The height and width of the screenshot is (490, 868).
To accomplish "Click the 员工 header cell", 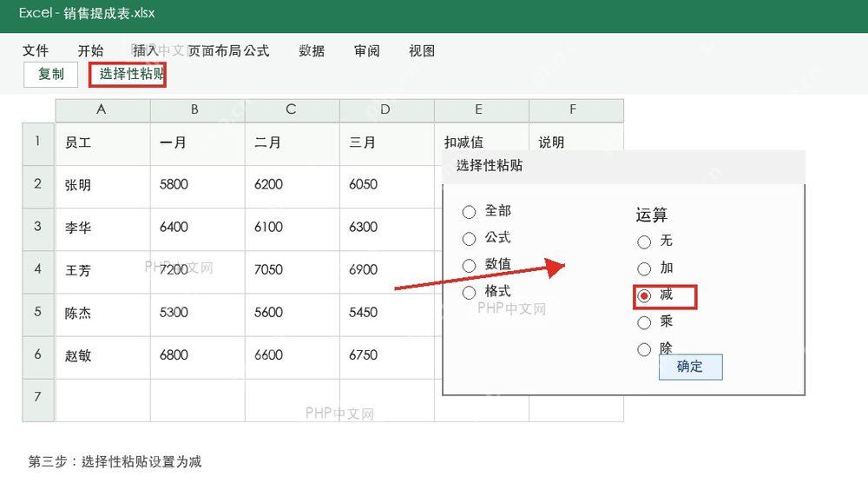I will coord(102,143).
